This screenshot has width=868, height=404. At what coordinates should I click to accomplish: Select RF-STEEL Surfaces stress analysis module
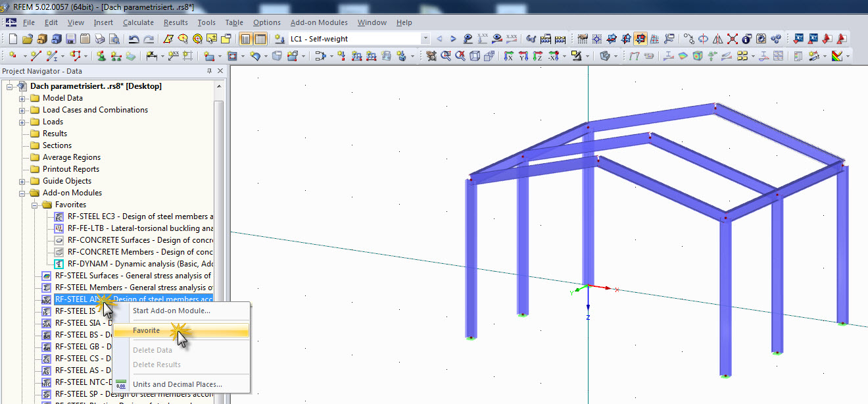tap(133, 276)
